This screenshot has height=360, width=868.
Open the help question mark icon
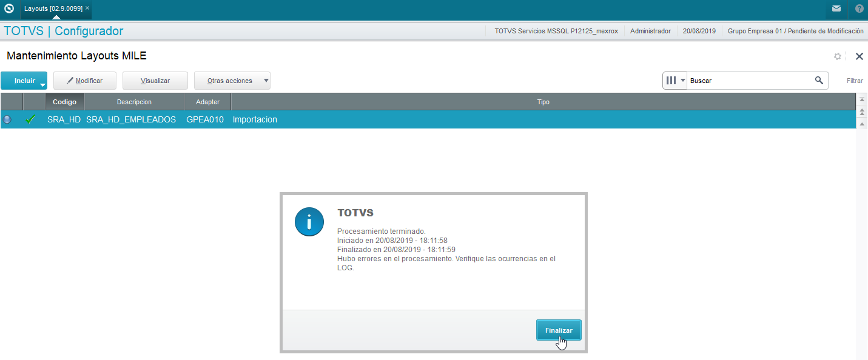860,8
